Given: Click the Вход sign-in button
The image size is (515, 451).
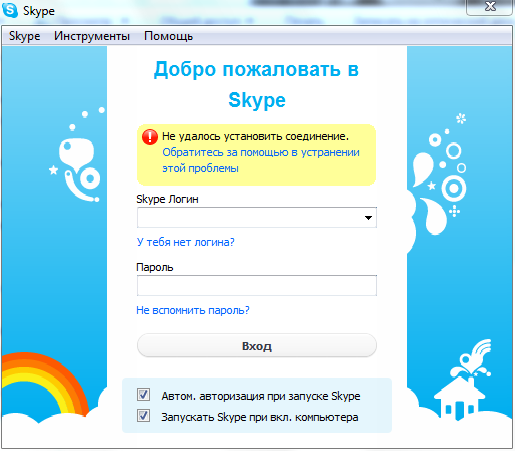Looking at the screenshot, I should coord(257,346).
